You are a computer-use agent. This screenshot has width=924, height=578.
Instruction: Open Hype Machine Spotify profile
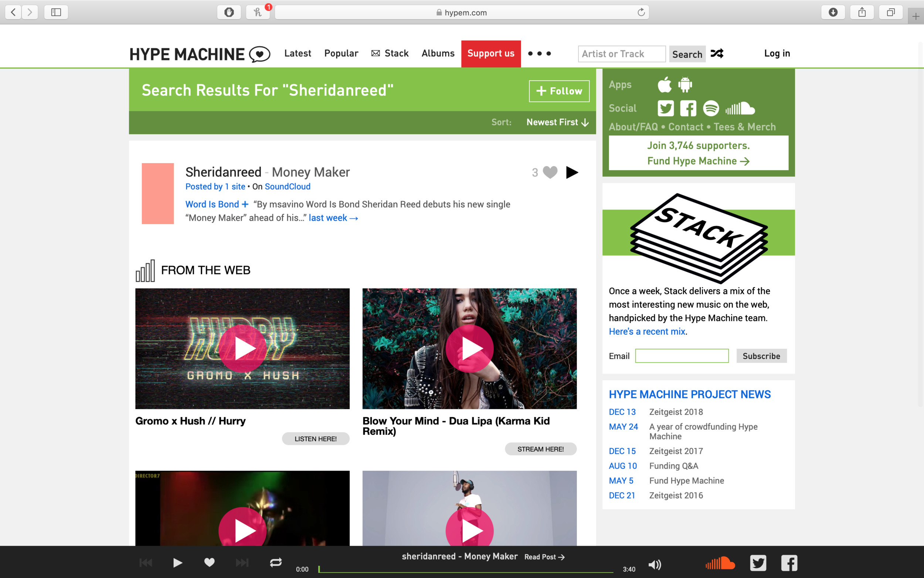coord(711,109)
